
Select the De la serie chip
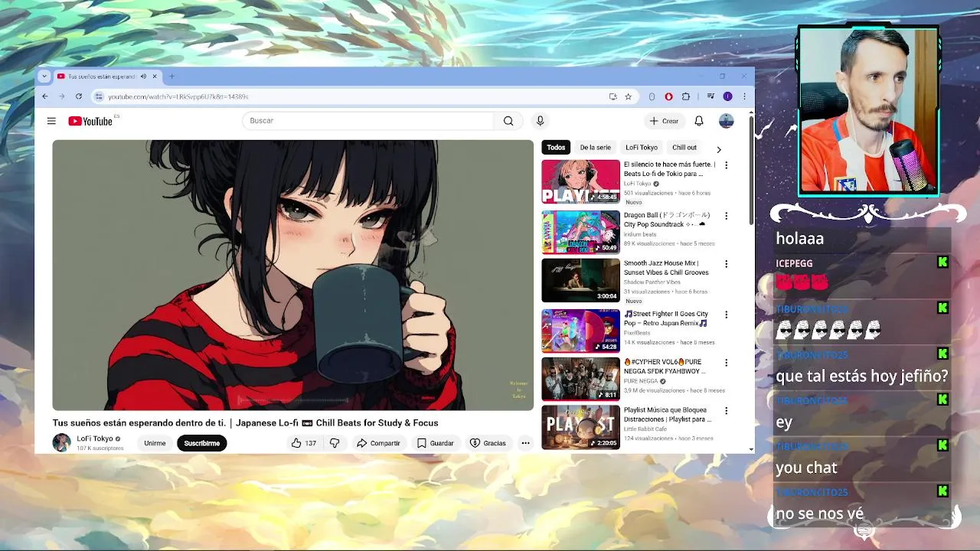(595, 148)
